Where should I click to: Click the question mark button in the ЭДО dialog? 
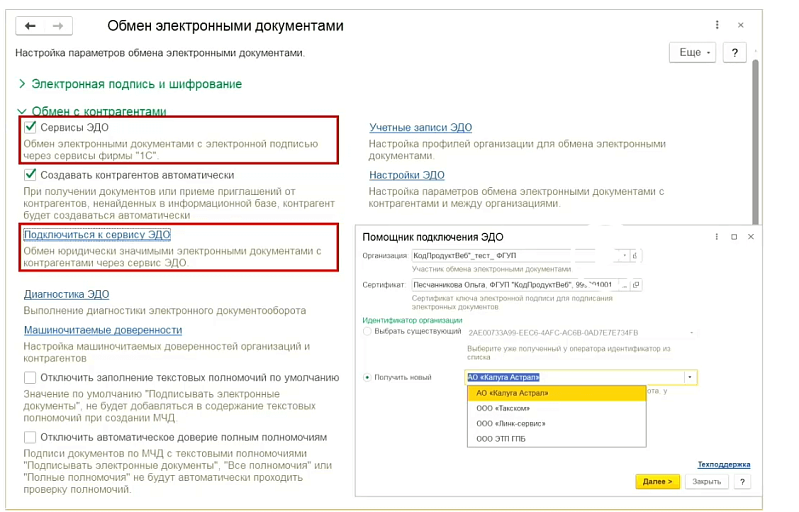[742, 481]
